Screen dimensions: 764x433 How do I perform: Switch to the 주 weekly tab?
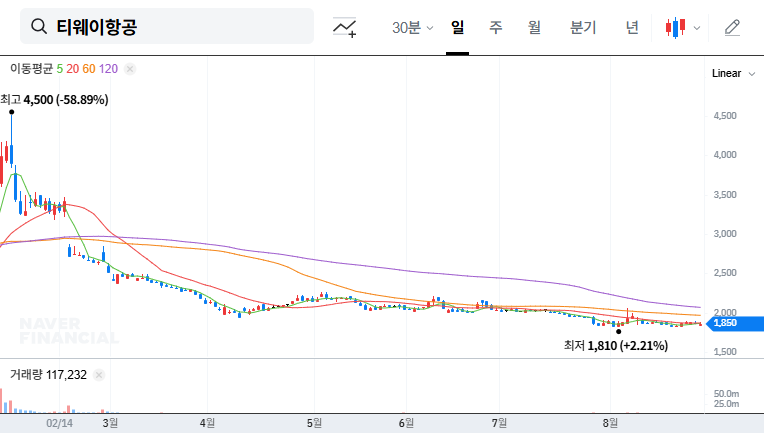496,27
